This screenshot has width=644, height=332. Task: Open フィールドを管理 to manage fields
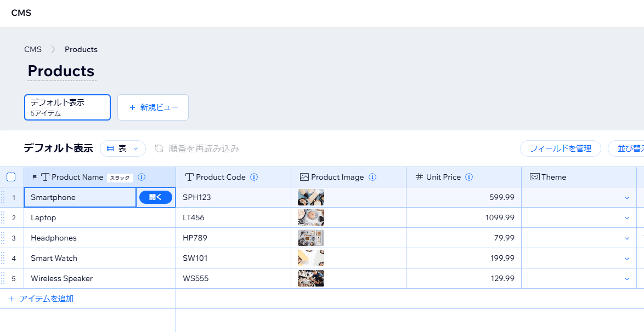[x=560, y=148]
